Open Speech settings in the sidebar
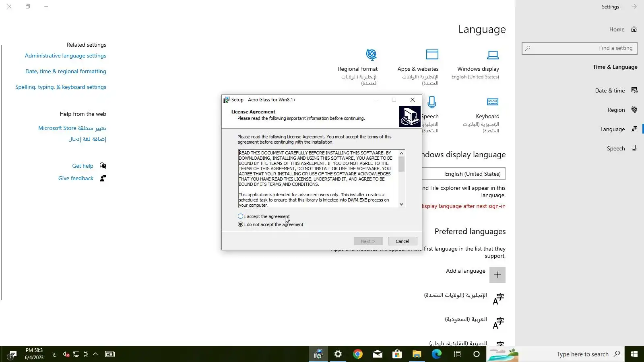 pos(622,148)
